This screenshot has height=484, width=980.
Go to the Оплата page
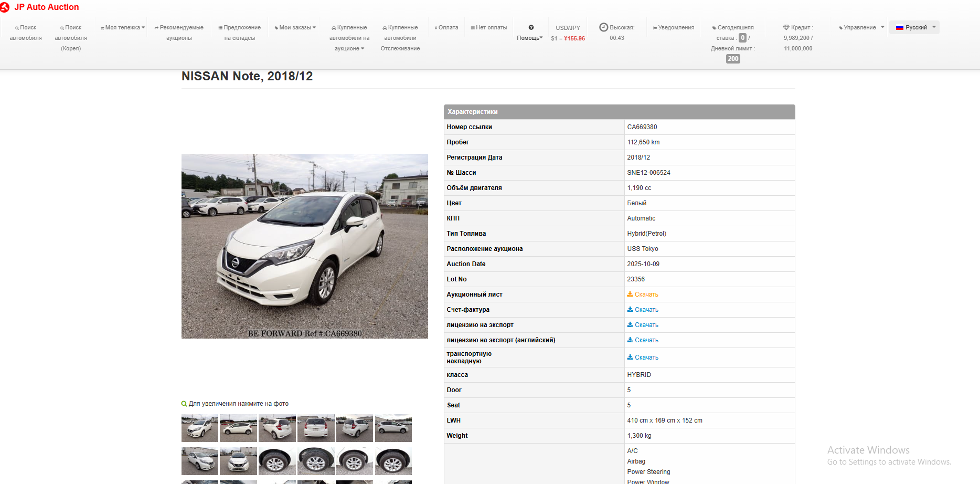tap(446, 27)
